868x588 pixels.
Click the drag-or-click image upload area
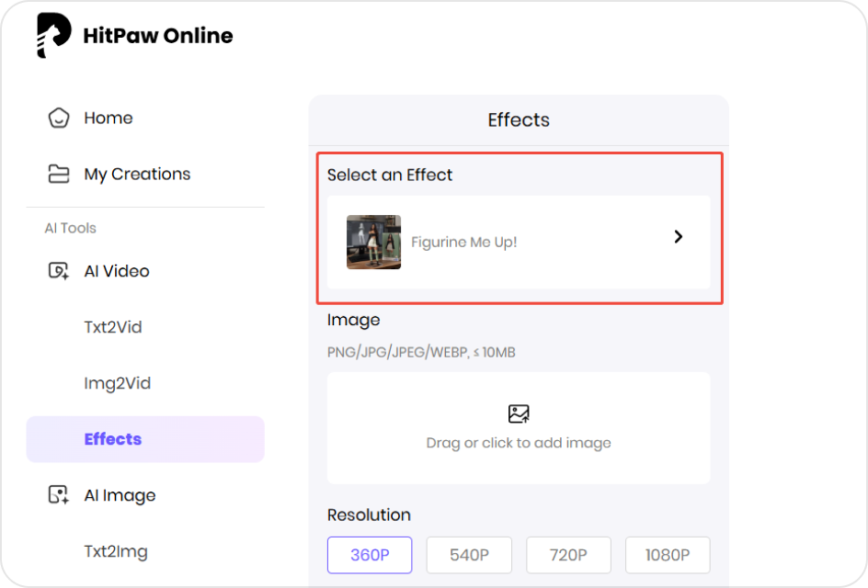pyautogui.click(x=518, y=428)
